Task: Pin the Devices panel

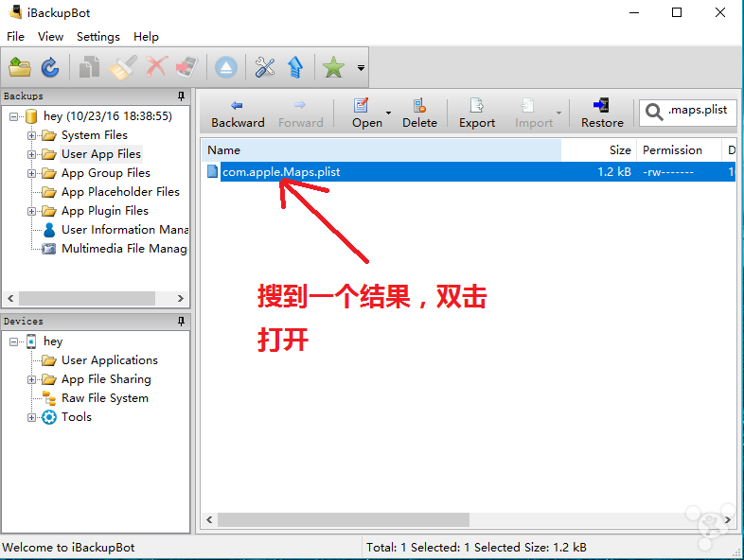Action: [x=181, y=322]
